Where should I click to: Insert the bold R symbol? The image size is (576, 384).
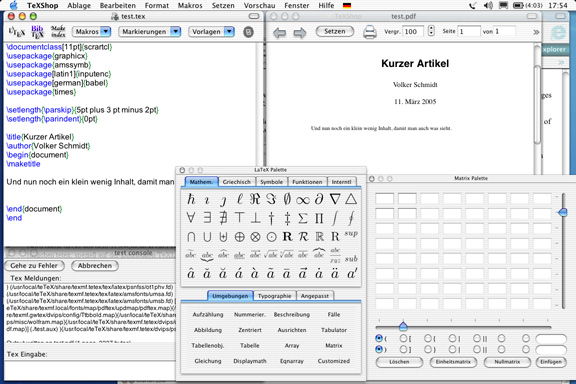[x=287, y=237]
